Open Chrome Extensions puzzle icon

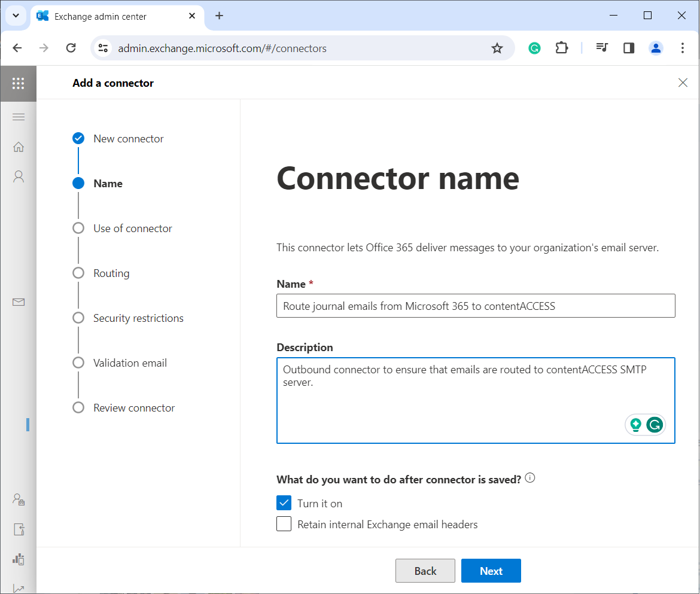coord(561,48)
